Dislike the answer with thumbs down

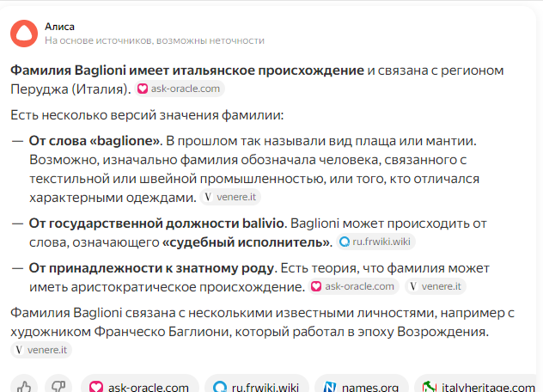click(x=57, y=387)
